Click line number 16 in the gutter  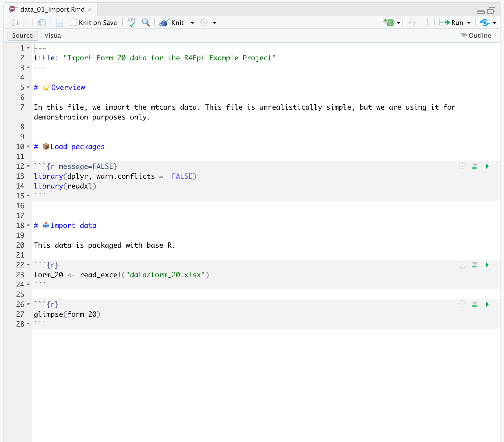click(x=20, y=206)
